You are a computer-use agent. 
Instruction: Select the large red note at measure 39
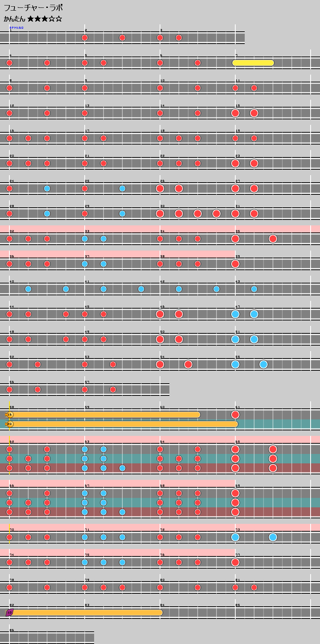[235, 264]
